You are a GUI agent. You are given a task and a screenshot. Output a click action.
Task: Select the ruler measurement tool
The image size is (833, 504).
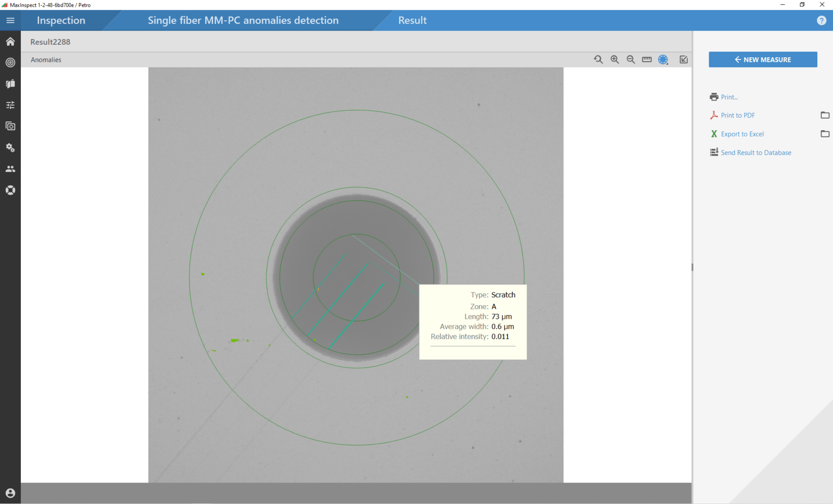647,59
